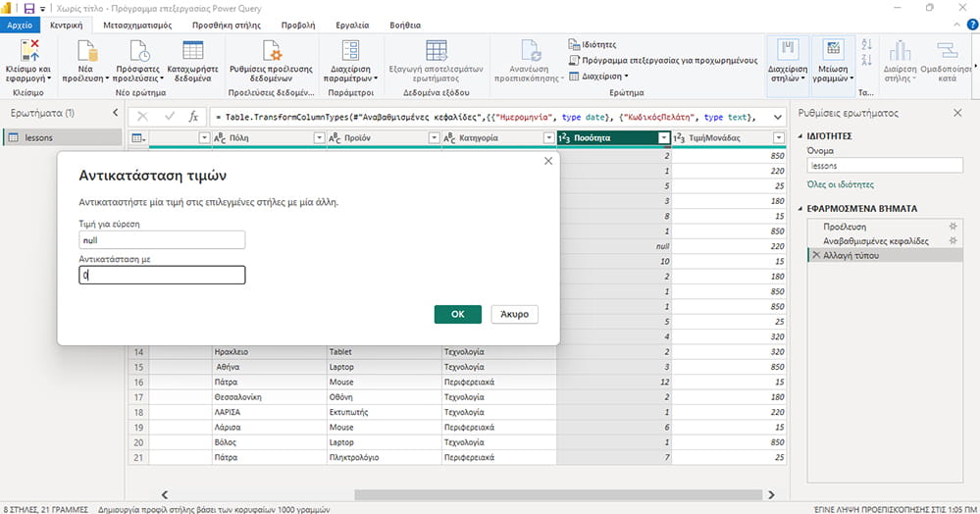Open the Κατηγορία column filter dropdown
This screenshot has height=514, width=980.
[548, 137]
